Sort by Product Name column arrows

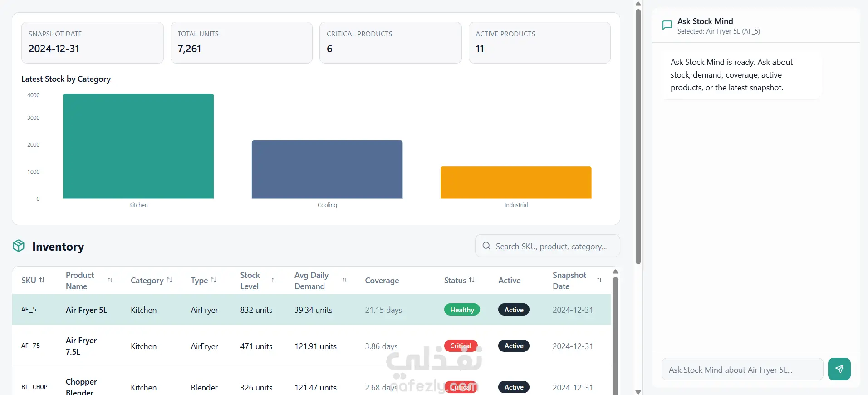pyautogui.click(x=110, y=280)
